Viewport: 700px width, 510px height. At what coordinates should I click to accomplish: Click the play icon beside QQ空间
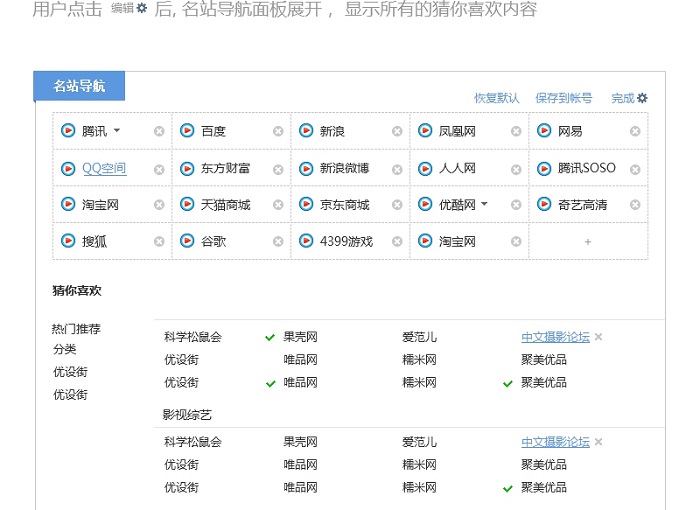coord(68,168)
